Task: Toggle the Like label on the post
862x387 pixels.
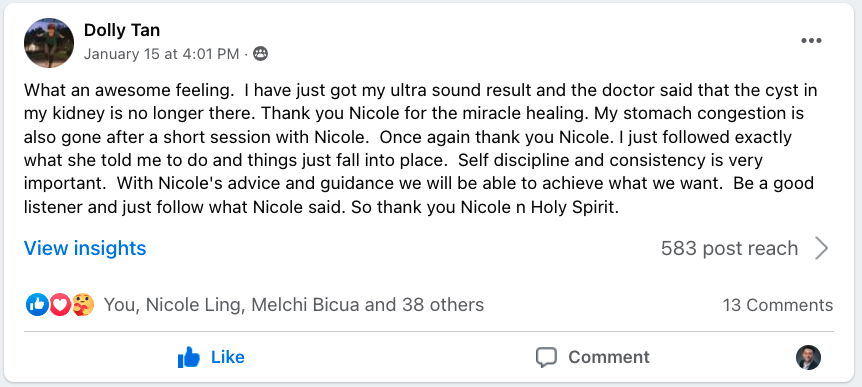Action: (228, 357)
